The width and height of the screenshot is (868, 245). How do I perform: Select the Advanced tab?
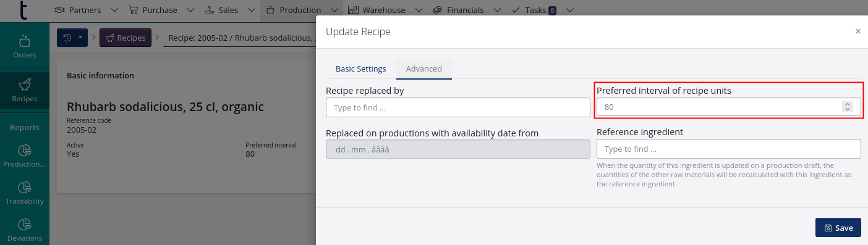(x=424, y=69)
